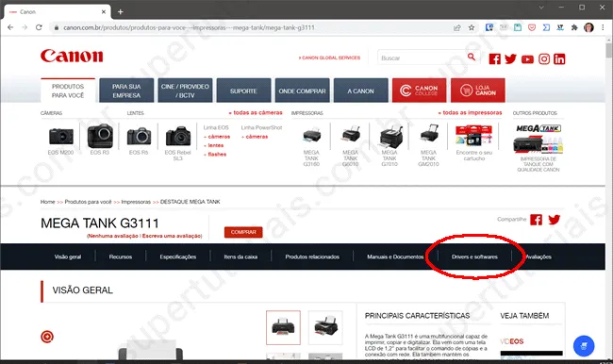Open the Chrome three-dot menu
613x364 pixels.
coord(603,27)
